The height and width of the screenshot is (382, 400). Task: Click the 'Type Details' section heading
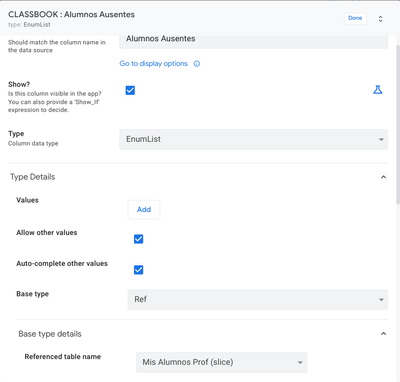[x=33, y=177]
